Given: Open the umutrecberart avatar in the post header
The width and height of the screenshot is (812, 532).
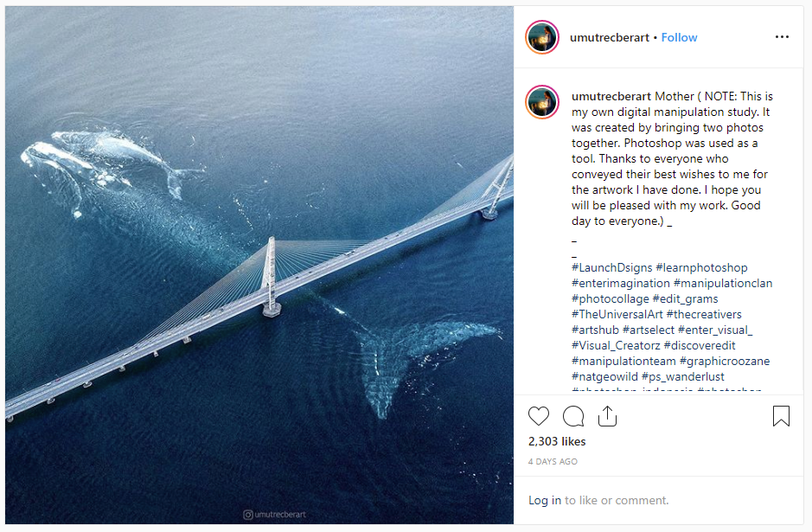Looking at the screenshot, I should point(542,37).
